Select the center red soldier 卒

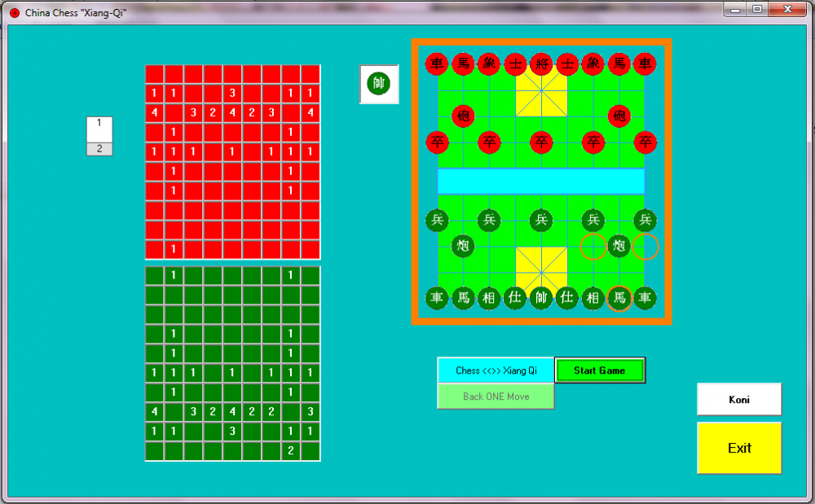click(541, 142)
